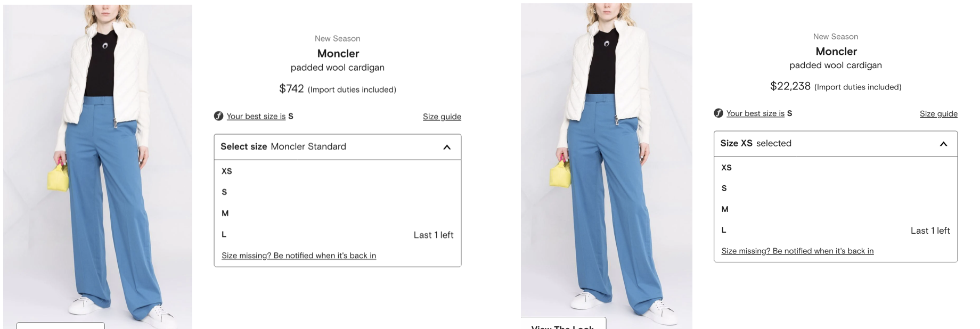The width and height of the screenshot is (980, 329).
Task: Pick size L 'Last 1 left' in $22,238 list
Action: 836,230
